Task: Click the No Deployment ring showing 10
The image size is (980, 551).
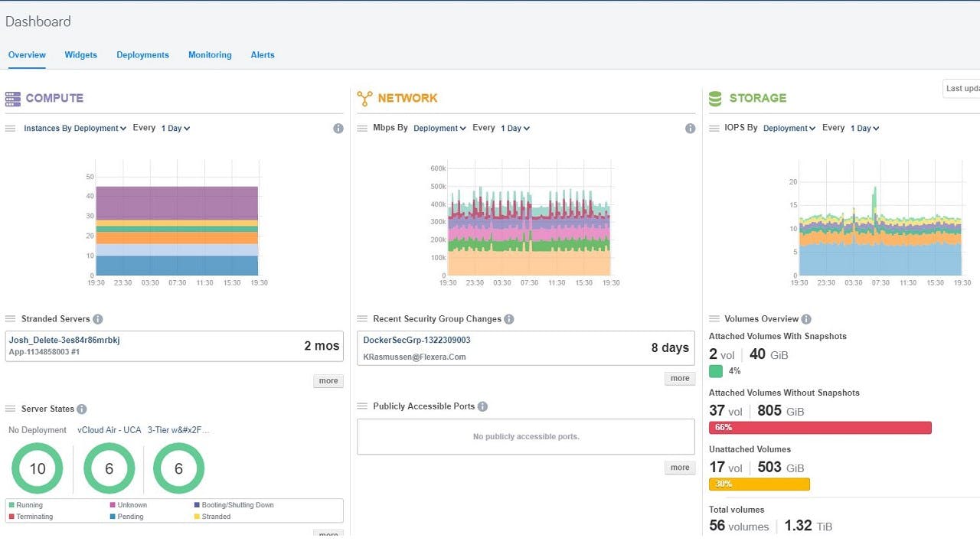Action: 37,468
